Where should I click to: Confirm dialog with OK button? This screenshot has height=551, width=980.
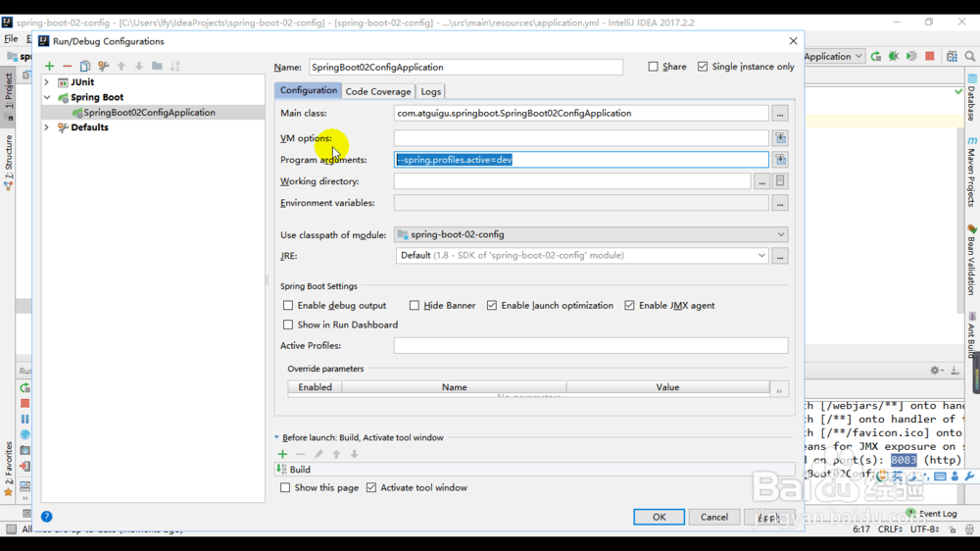[x=659, y=517]
